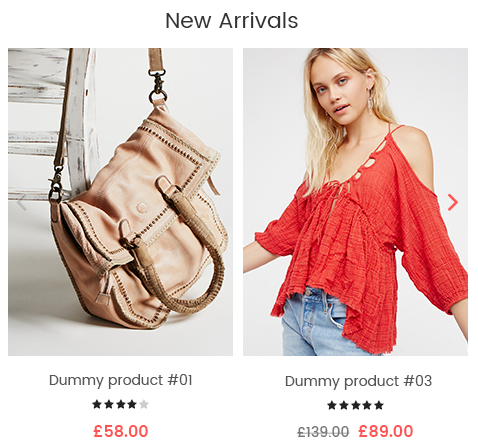Click the £89.00 sale price
Image resolution: width=478 pixels, height=448 pixels.
(386, 431)
